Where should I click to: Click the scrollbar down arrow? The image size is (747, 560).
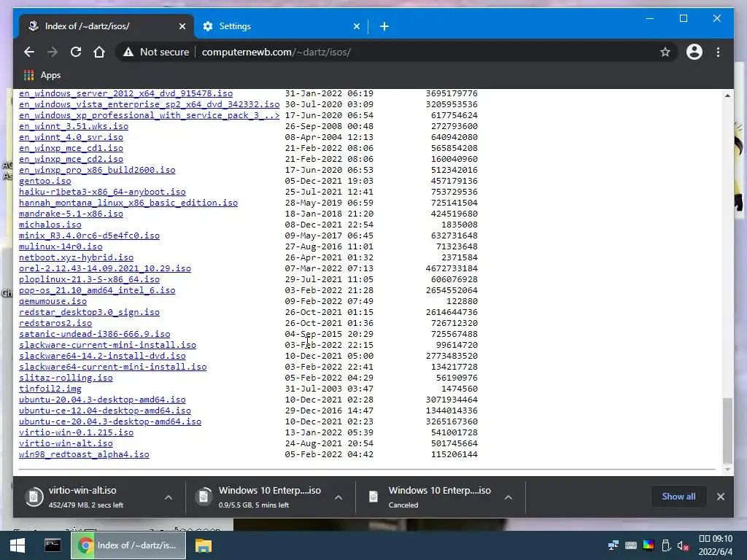point(727,470)
